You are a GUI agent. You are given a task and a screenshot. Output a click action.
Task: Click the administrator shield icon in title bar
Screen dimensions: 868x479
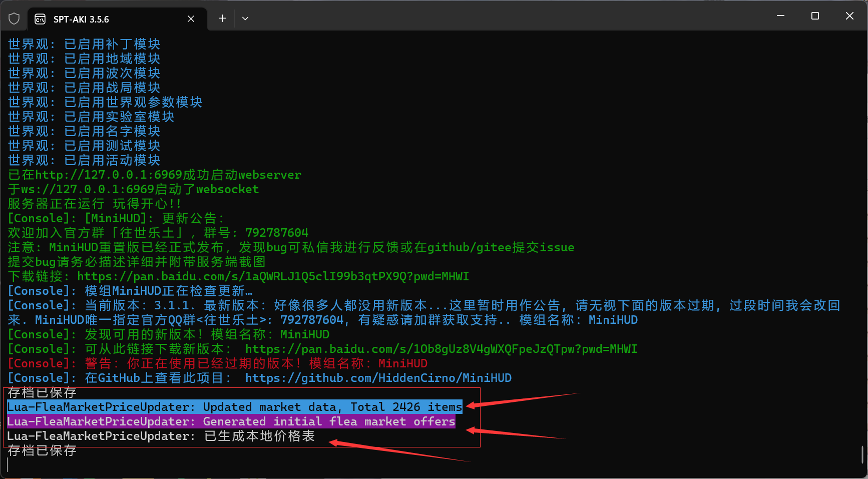point(14,19)
